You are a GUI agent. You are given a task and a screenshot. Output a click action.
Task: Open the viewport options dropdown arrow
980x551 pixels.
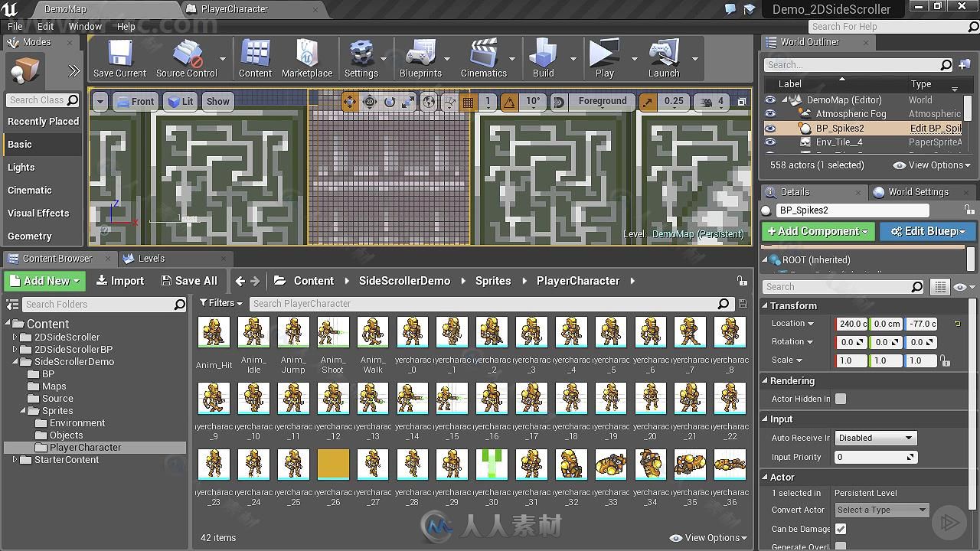(100, 101)
